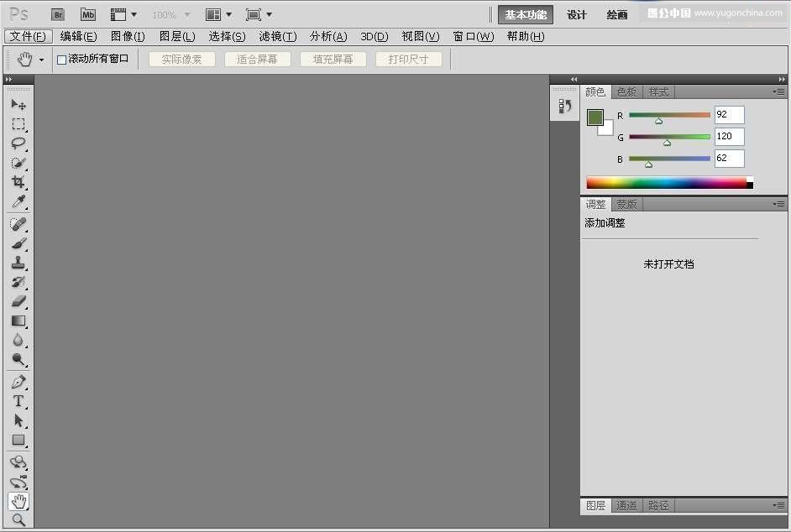Open the 滤镜(T) menu
Viewport: 791px width, 532px height.
[x=277, y=36]
